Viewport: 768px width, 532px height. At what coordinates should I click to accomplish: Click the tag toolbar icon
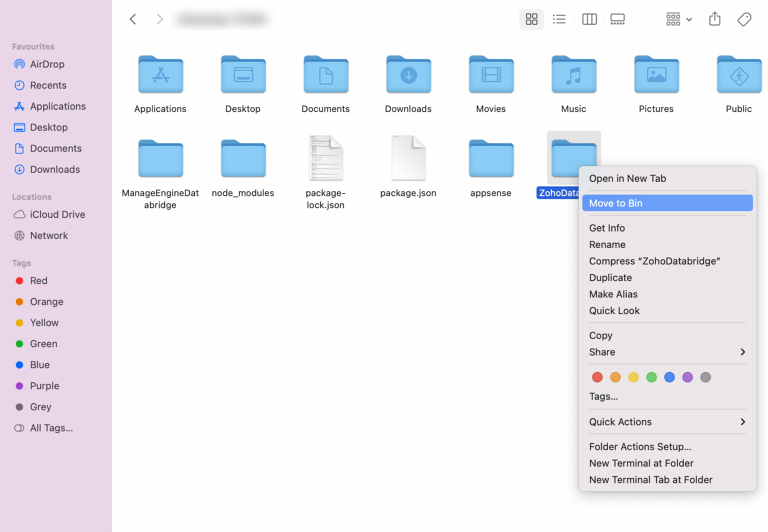(x=744, y=19)
